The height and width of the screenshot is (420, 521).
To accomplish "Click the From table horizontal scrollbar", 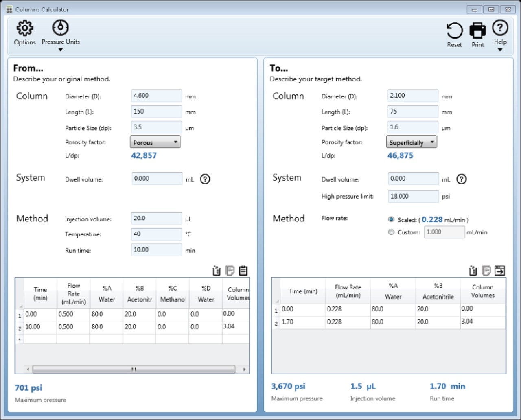I will [x=134, y=369].
